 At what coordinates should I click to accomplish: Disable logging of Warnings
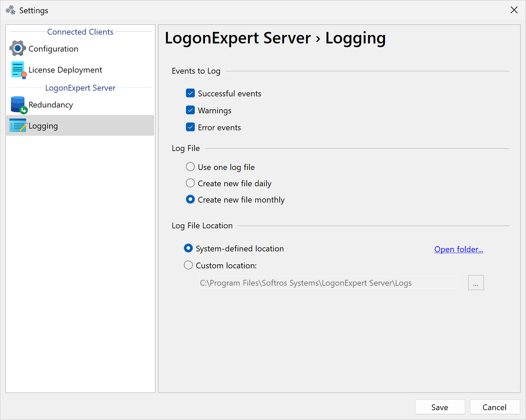tap(190, 110)
